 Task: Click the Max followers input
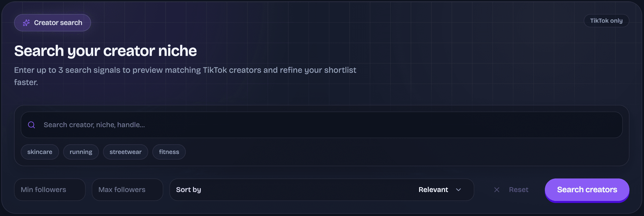point(127,189)
